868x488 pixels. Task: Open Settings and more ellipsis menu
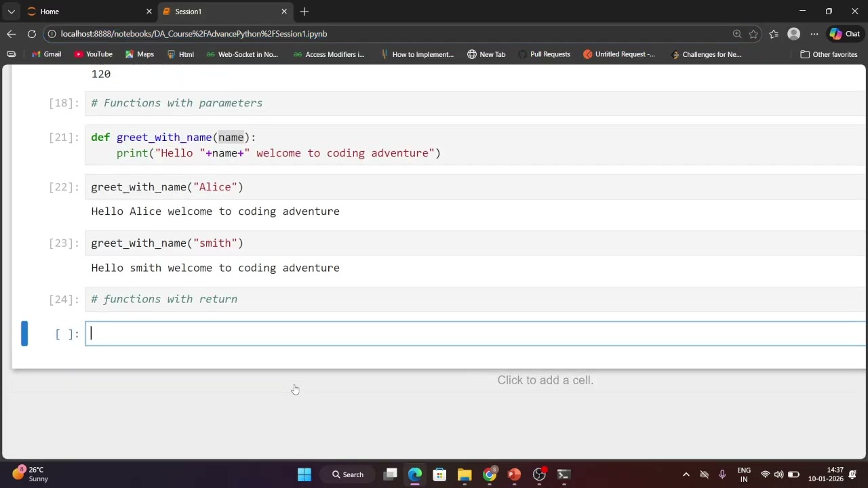pos(814,34)
